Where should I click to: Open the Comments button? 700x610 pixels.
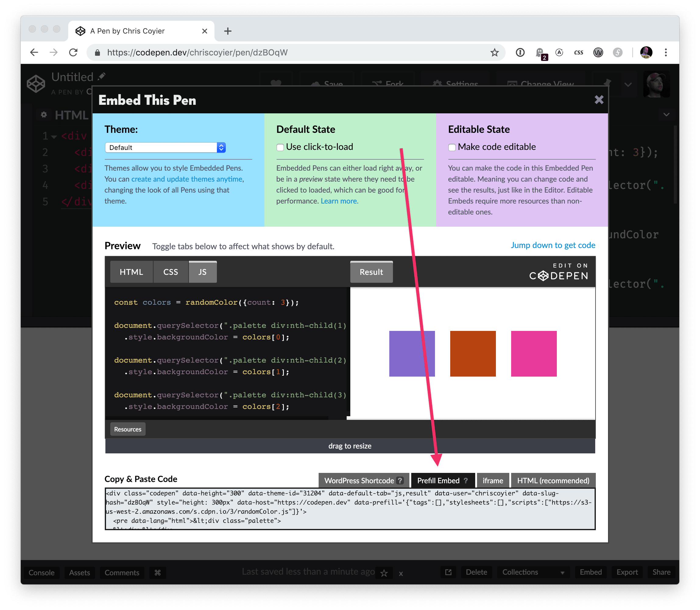(x=122, y=573)
